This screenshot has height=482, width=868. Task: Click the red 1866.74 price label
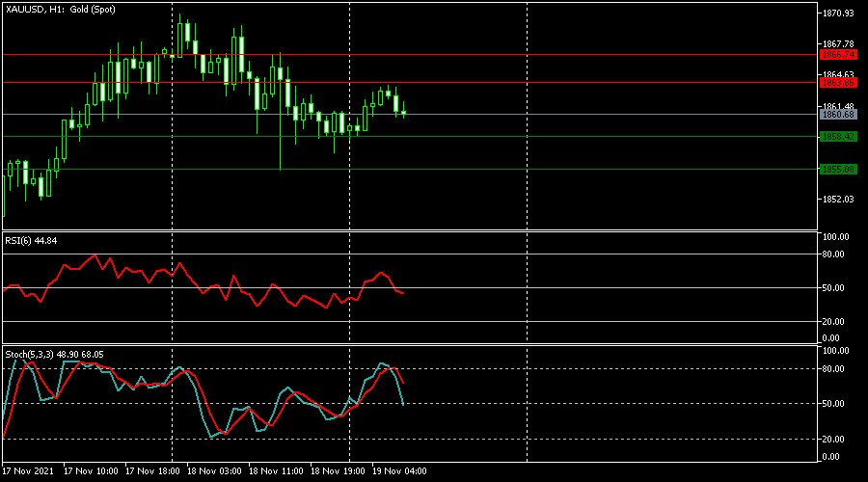[838, 55]
